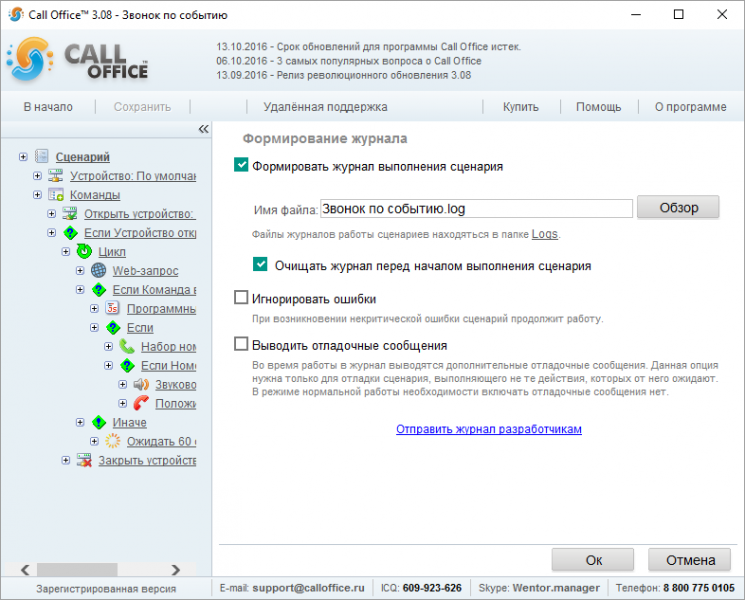Cancel with the Отмена button
This screenshot has height=600, width=745.
pyautogui.click(x=689, y=560)
